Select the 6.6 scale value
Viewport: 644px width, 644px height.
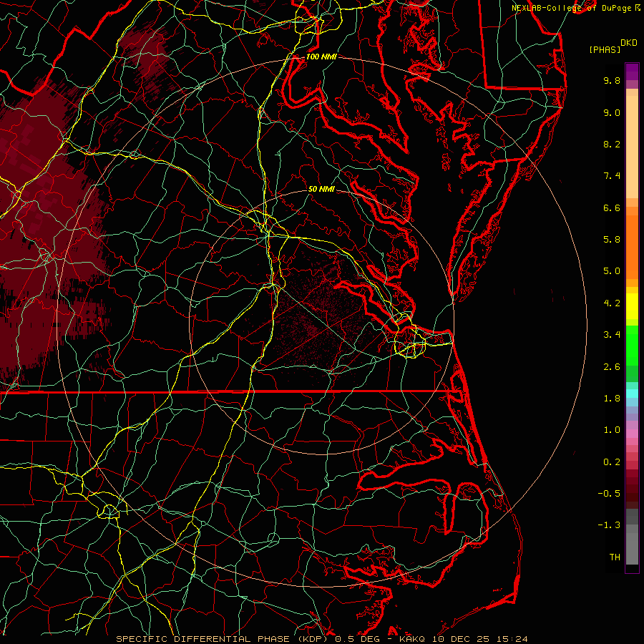click(x=612, y=208)
